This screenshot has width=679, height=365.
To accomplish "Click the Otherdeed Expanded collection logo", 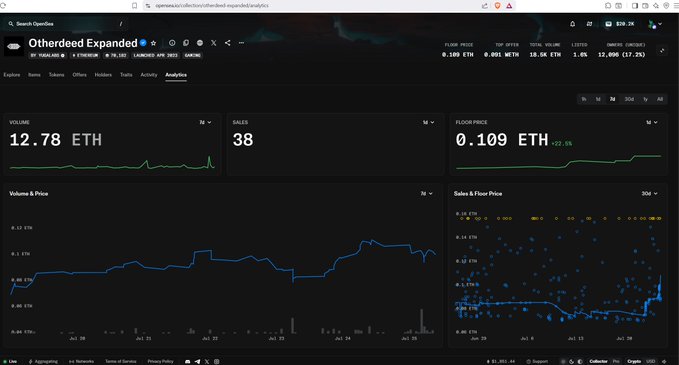I will pos(14,46).
